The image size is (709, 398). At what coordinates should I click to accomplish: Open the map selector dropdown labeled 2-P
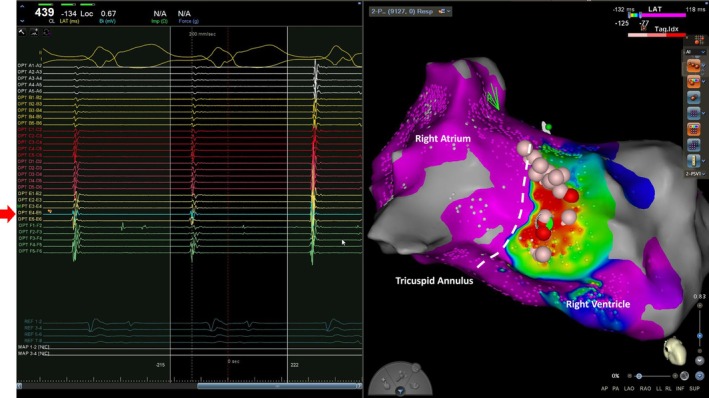tap(411, 11)
